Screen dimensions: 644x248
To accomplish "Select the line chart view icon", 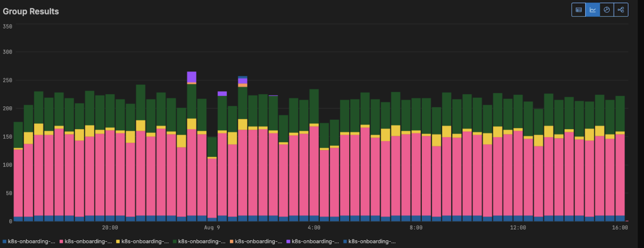I will [592, 10].
